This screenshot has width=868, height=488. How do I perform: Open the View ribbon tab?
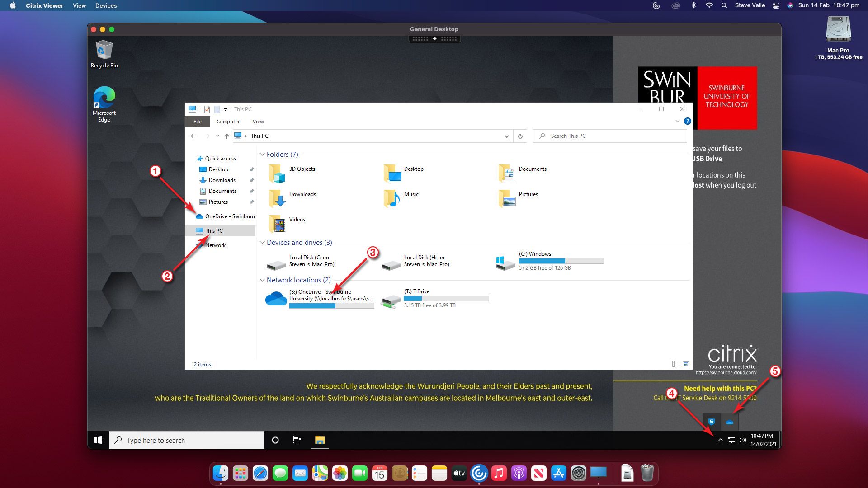click(x=258, y=122)
